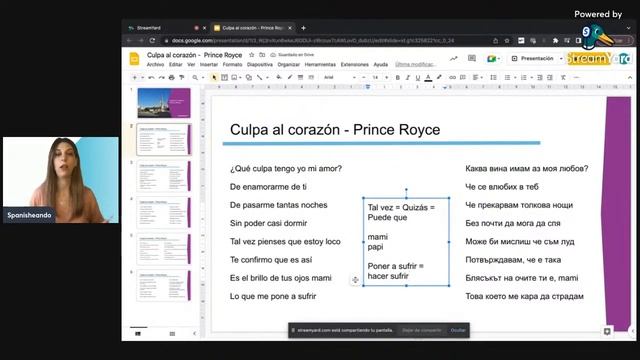Click the slide title Culpa al corazón
The width and height of the screenshot is (640, 360).
pos(335,130)
